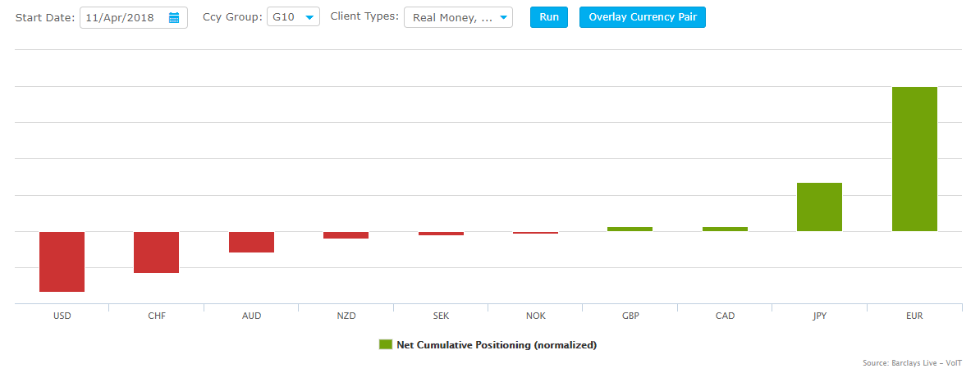Open the Client Types dropdown

pos(458,17)
